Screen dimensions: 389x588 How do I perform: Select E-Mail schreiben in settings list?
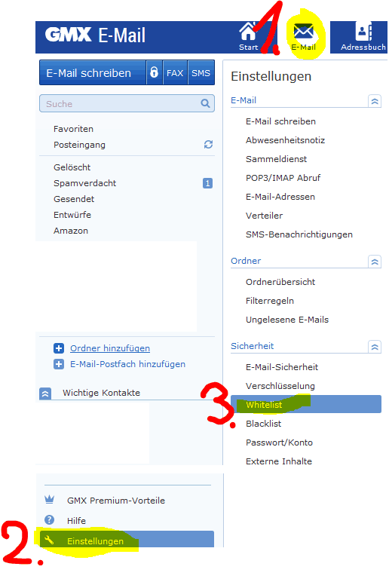[x=280, y=121]
